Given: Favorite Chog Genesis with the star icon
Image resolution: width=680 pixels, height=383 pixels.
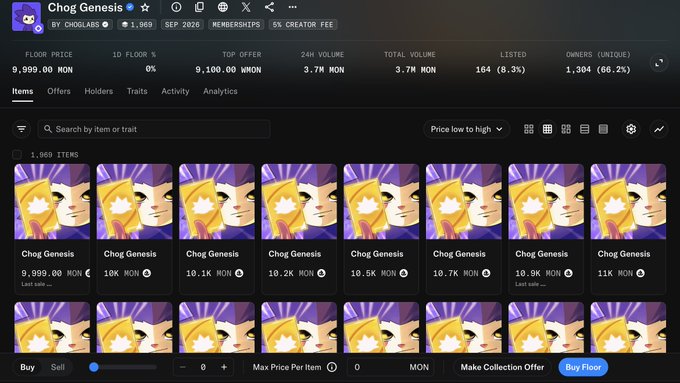Looking at the screenshot, I should coord(145,7).
